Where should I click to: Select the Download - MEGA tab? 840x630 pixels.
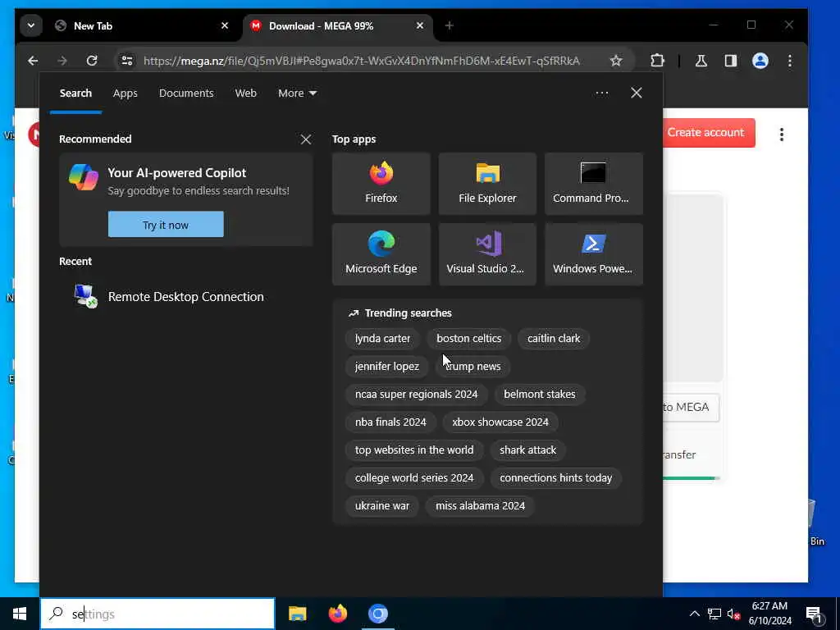click(337, 25)
